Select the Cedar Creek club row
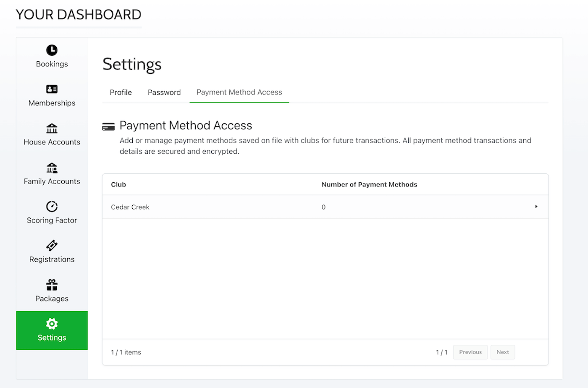Screen dimensions: 588x388 (x=325, y=207)
